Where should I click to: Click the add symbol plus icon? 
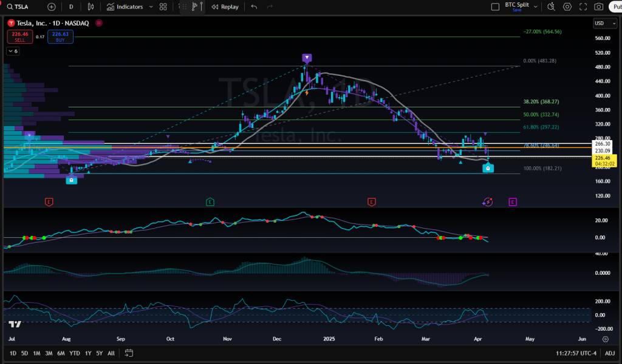[51, 7]
